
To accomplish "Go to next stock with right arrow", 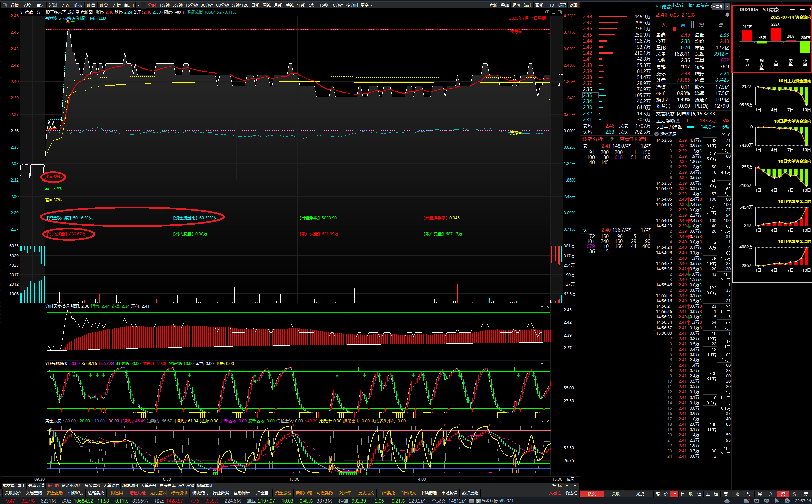I will (x=802, y=9).
